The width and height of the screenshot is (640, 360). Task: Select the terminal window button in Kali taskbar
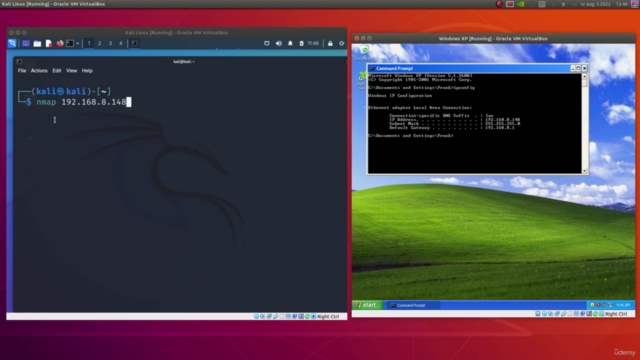[x=134, y=43]
